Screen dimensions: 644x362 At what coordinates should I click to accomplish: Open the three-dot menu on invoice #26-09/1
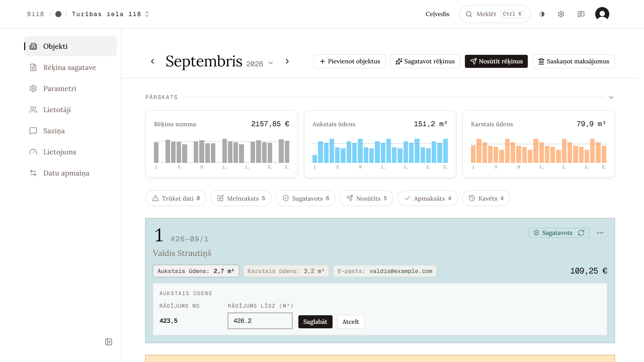coord(600,233)
